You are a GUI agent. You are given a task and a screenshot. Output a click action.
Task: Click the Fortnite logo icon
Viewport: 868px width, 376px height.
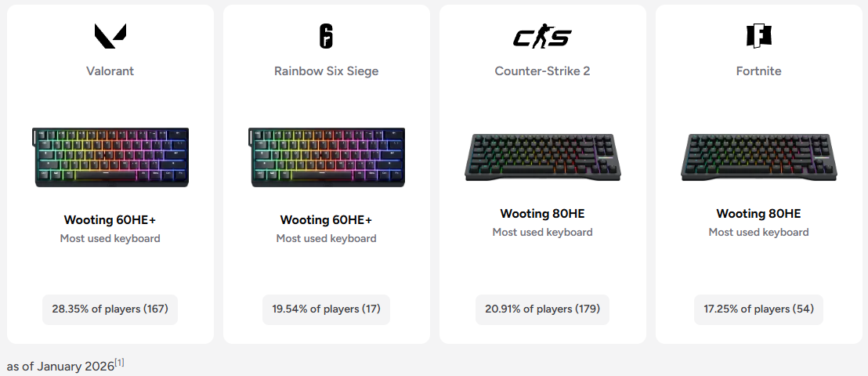(x=758, y=36)
